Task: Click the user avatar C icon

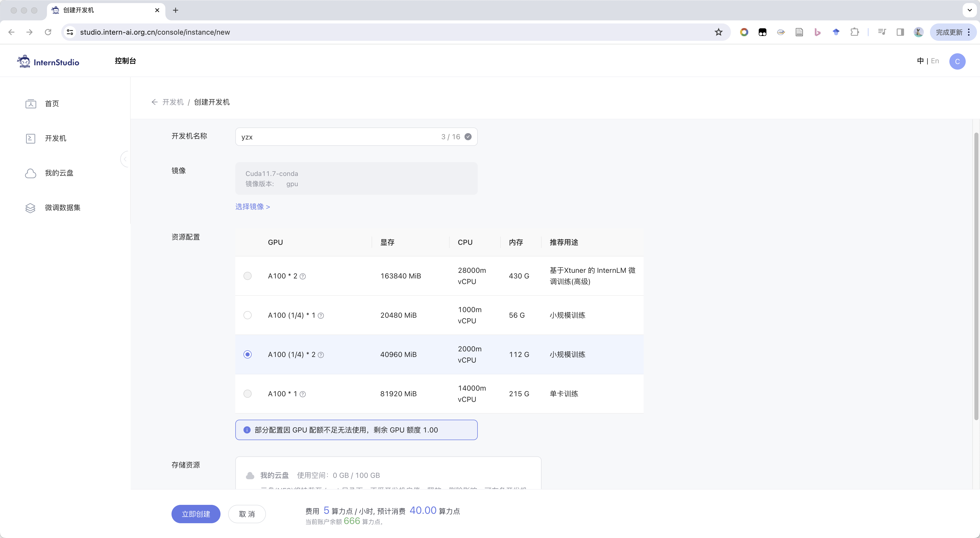Action: click(957, 62)
